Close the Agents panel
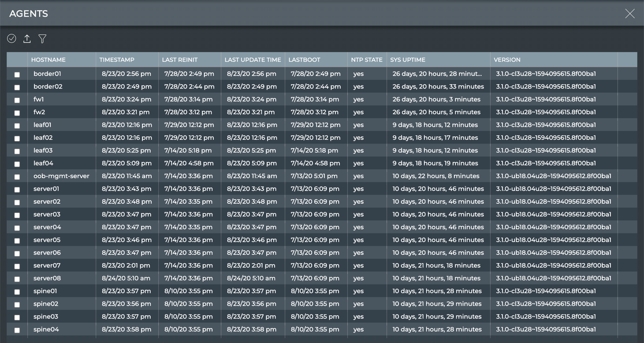This screenshot has width=644, height=343. click(630, 14)
